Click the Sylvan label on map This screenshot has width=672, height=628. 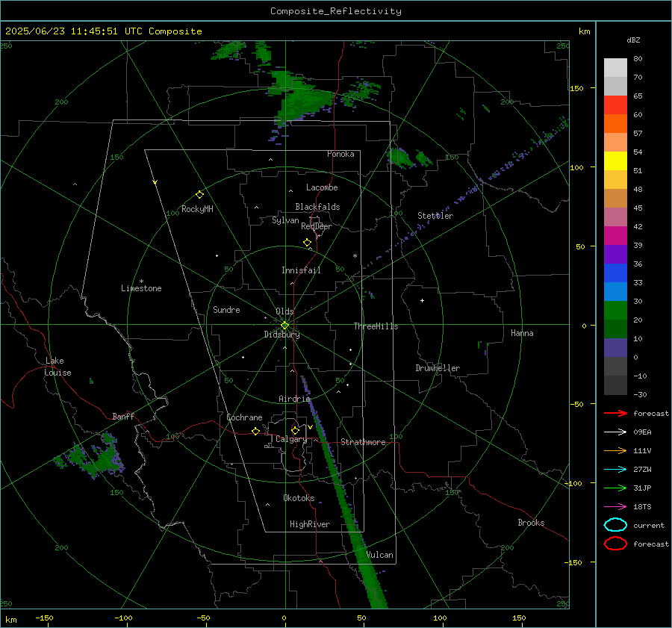(x=285, y=220)
